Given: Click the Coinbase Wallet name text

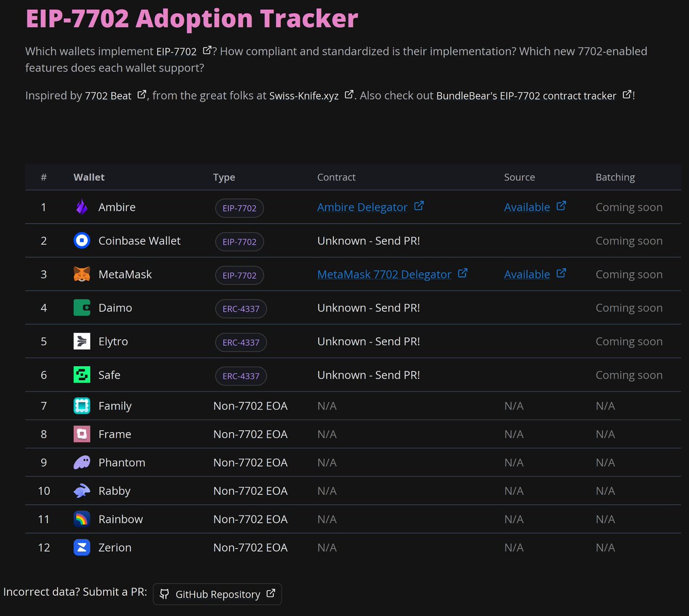Looking at the screenshot, I should point(140,241).
